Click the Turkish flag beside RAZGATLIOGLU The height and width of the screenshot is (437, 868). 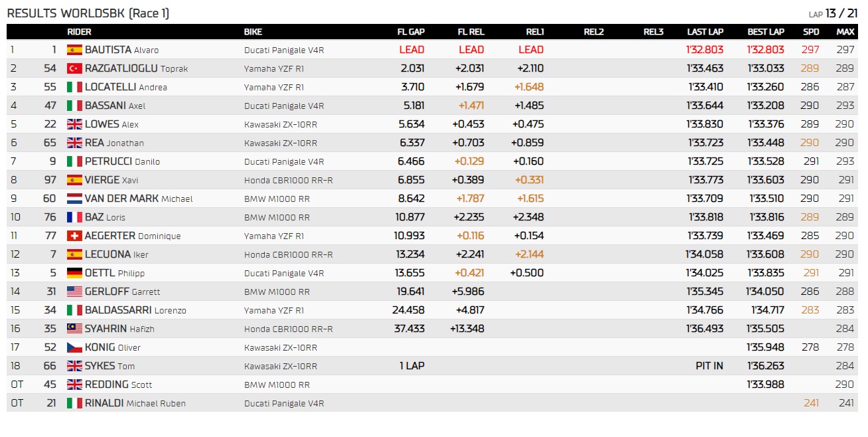[x=74, y=68]
